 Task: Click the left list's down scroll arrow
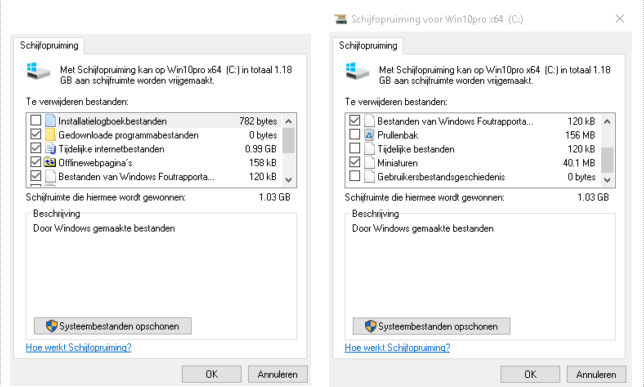click(288, 180)
